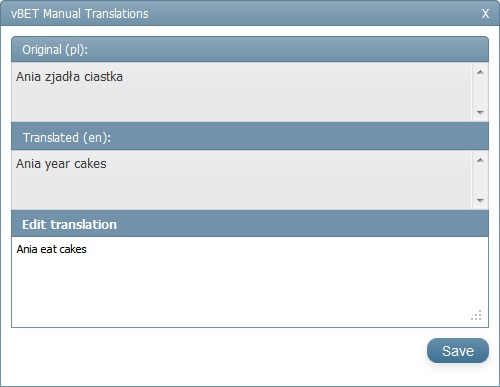Place cursor on 'eat' in Edit translation field
The image size is (500, 387).
(x=48, y=249)
